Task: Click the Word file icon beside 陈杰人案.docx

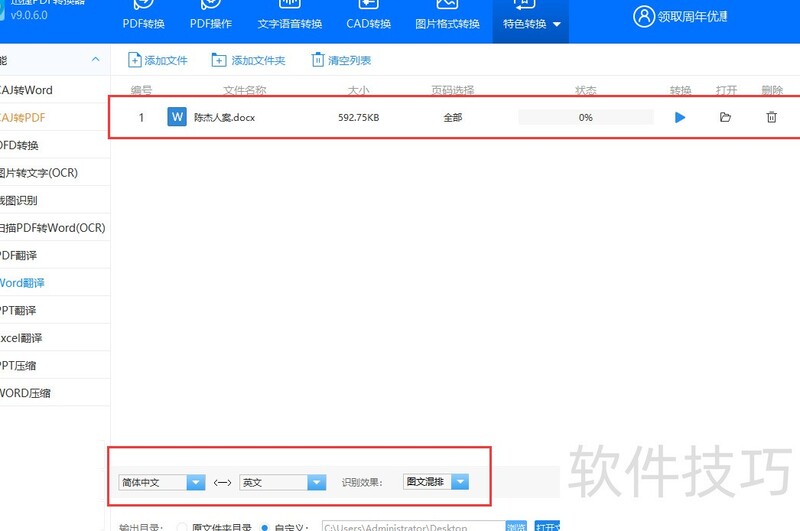Action: coord(177,117)
